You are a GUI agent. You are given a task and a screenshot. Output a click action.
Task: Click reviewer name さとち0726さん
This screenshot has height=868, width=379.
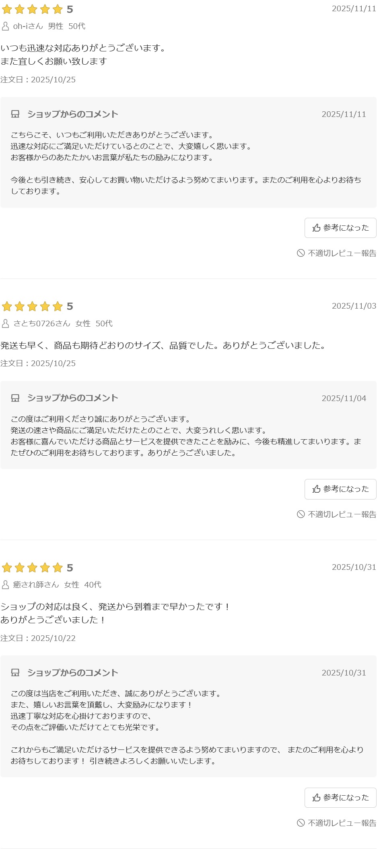tap(41, 323)
